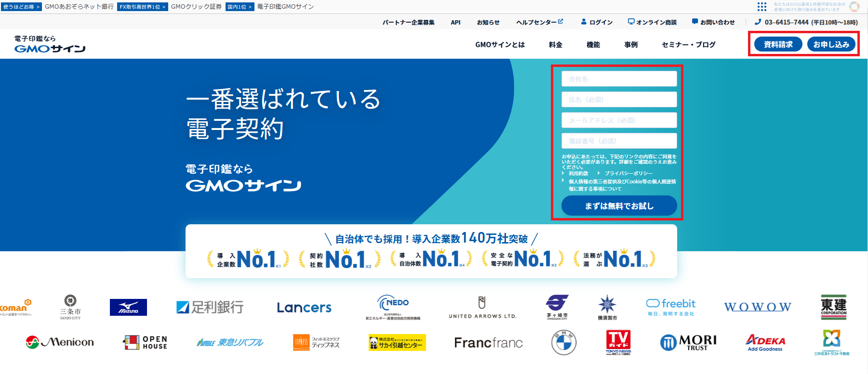Click the ティップネス fitness club logo
The width and height of the screenshot is (868, 374).
pyautogui.click(x=317, y=342)
